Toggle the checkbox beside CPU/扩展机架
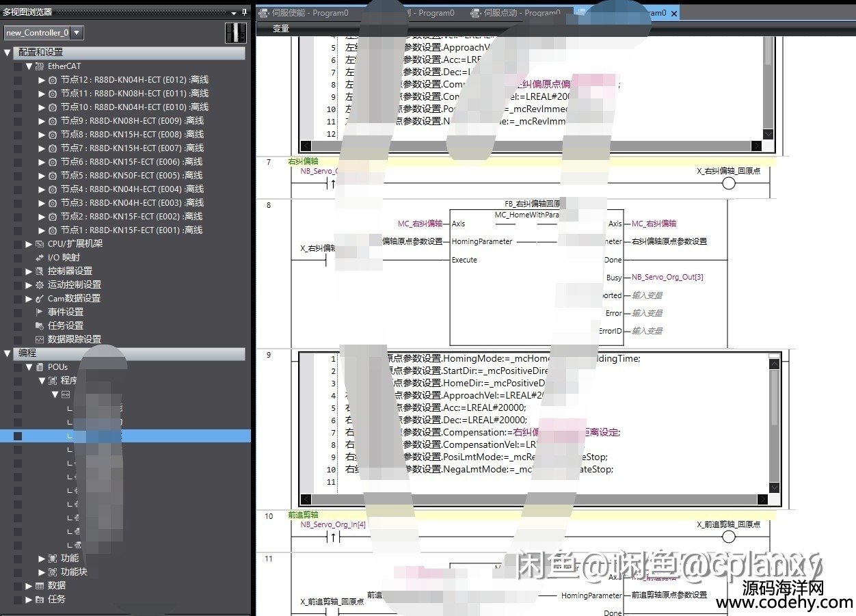Viewport: 856px width, 616px height. 18,244
